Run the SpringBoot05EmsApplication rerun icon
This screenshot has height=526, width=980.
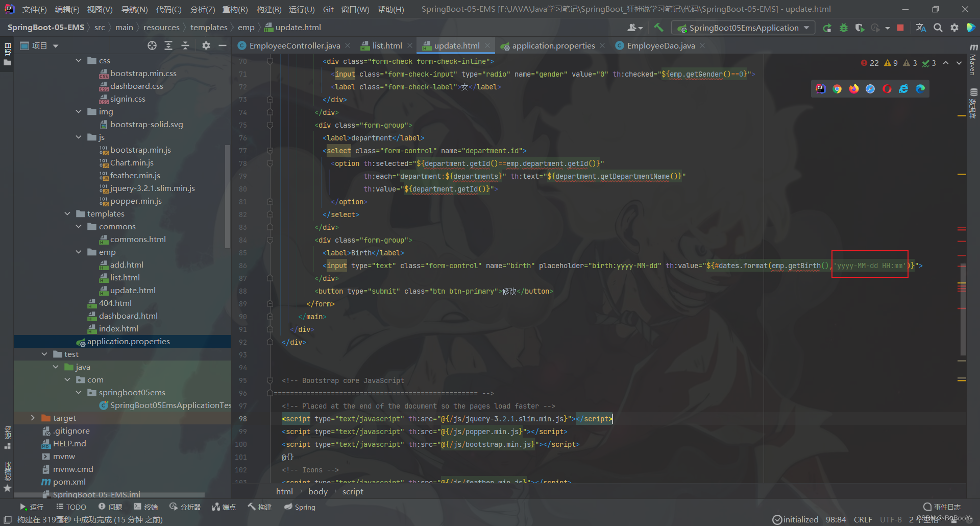click(827, 28)
